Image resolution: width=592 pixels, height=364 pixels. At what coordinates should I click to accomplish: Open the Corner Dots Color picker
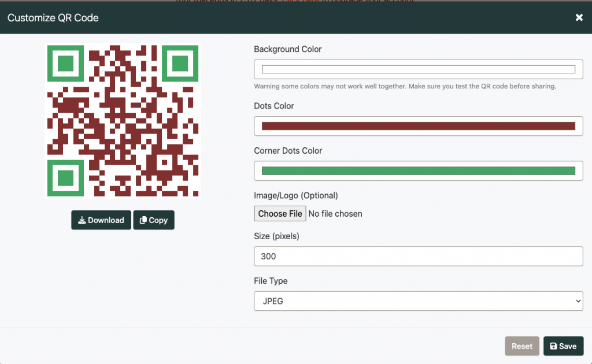pos(419,171)
